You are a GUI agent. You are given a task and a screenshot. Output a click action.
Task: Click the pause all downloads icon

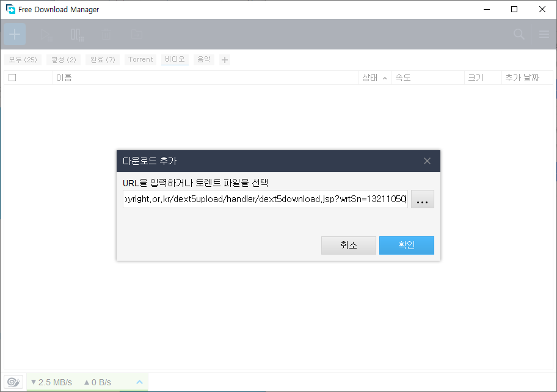pos(77,35)
